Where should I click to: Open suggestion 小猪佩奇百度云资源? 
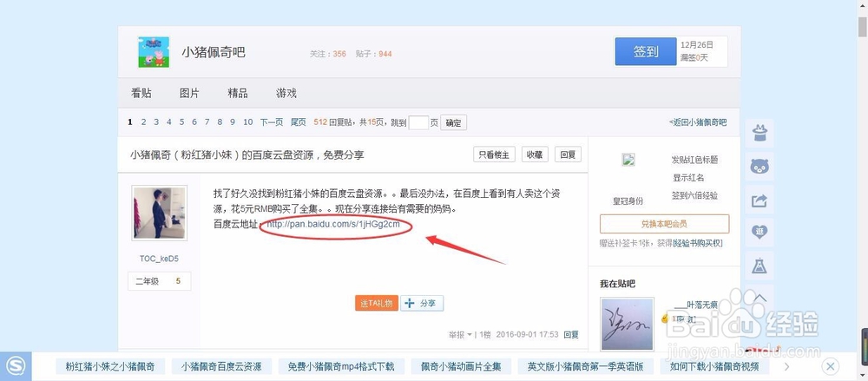click(221, 366)
